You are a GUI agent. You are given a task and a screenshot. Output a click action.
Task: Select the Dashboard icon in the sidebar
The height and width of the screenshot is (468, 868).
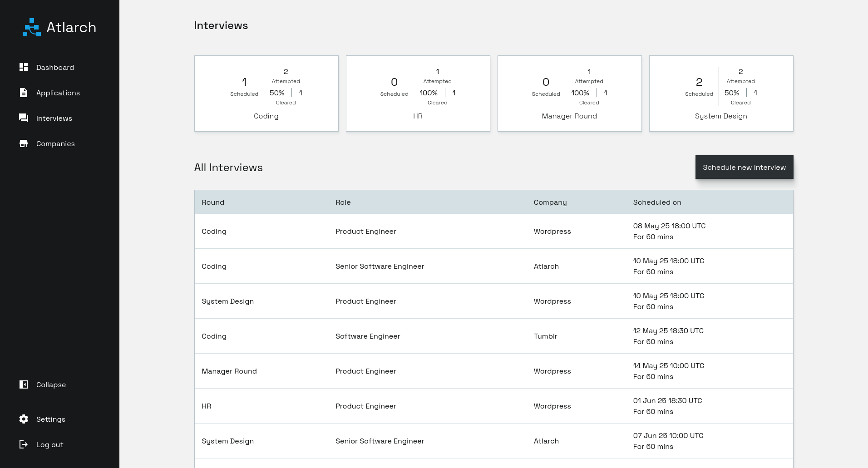[24, 67]
